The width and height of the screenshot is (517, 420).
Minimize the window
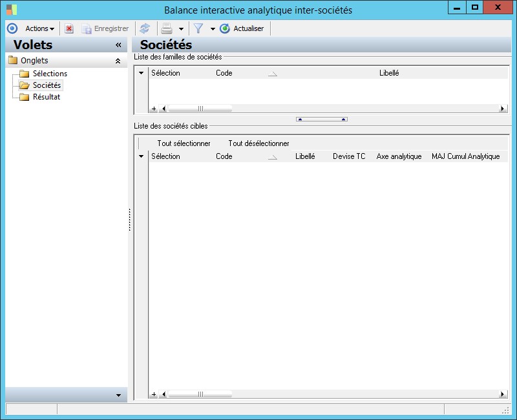457,7
